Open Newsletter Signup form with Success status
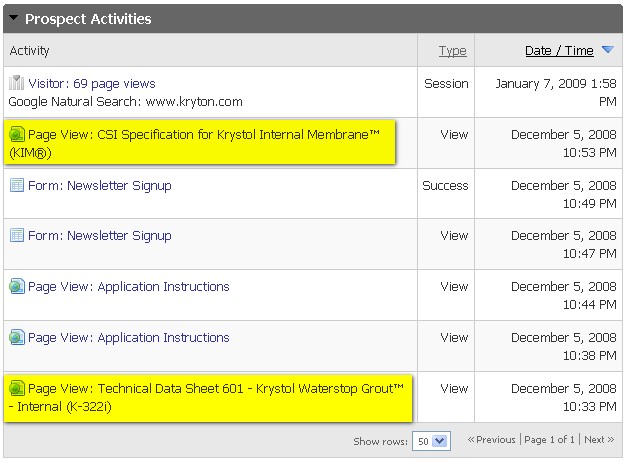631x463 pixels. click(99, 186)
